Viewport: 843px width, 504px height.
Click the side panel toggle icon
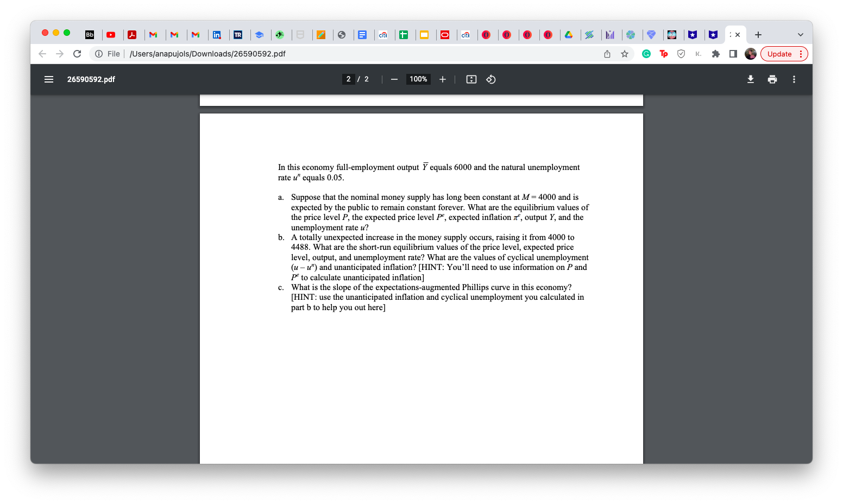(733, 54)
